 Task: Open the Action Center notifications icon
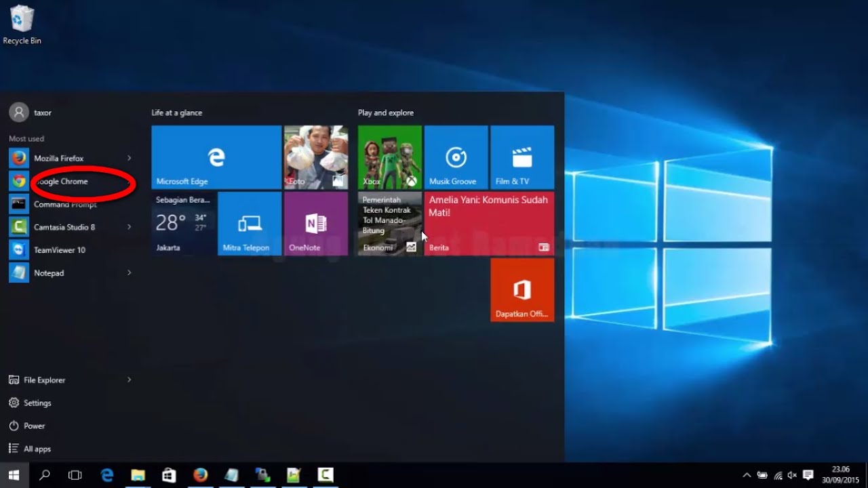tap(808, 475)
